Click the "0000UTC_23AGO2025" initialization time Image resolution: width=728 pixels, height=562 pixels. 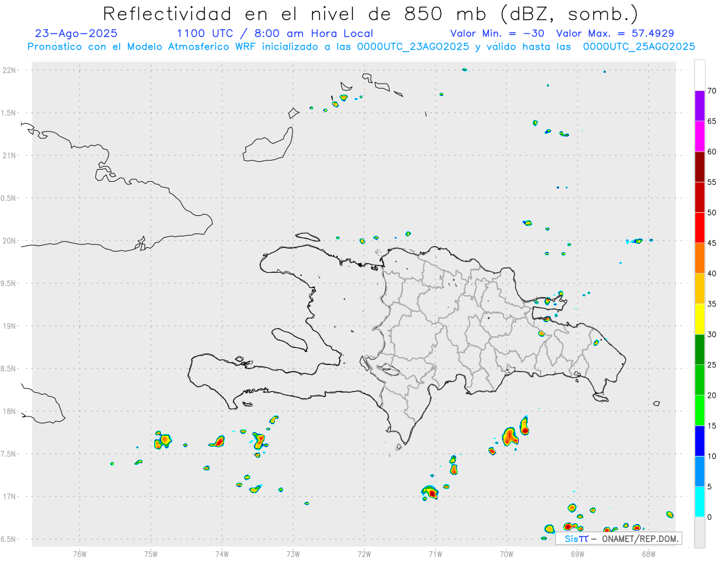click(x=413, y=47)
